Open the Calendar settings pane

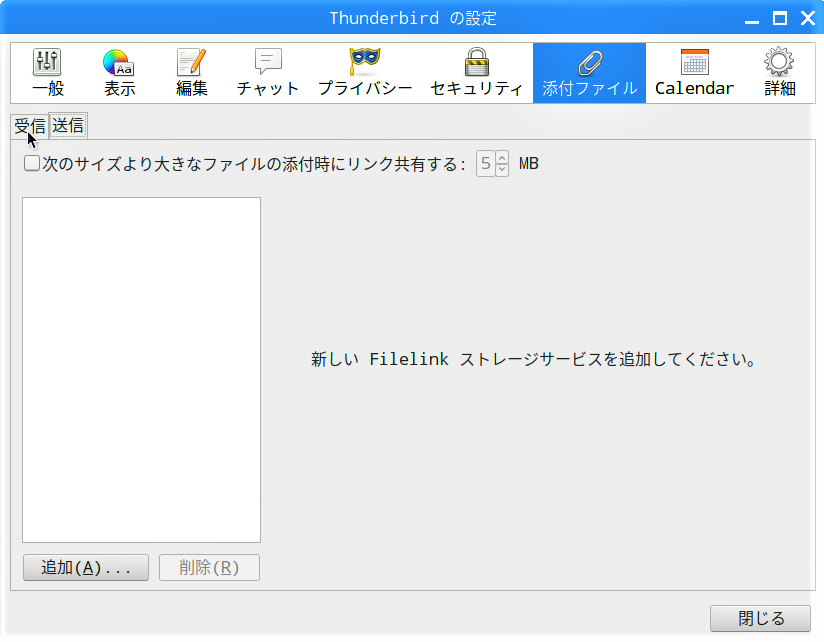[x=694, y=73]
